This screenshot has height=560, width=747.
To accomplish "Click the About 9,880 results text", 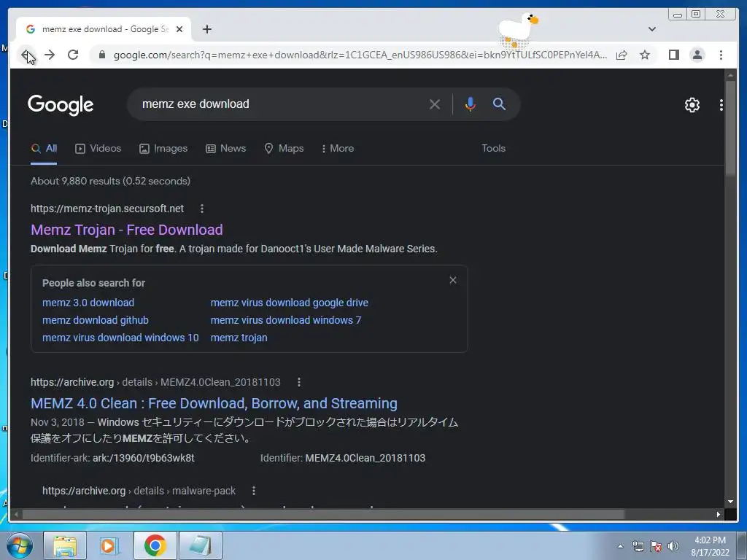I will coord(111,181).
